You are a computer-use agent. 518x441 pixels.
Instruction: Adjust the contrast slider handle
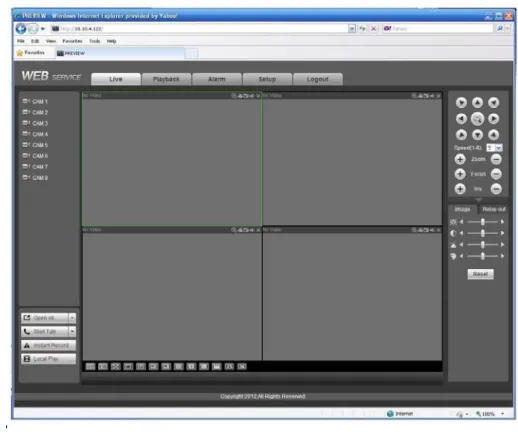pyautogui.click(x=482, y=233)
